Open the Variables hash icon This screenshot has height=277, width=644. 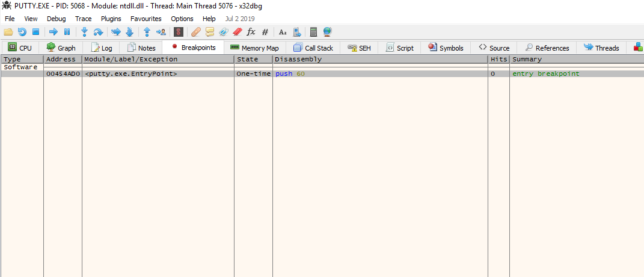pos(265,32)
